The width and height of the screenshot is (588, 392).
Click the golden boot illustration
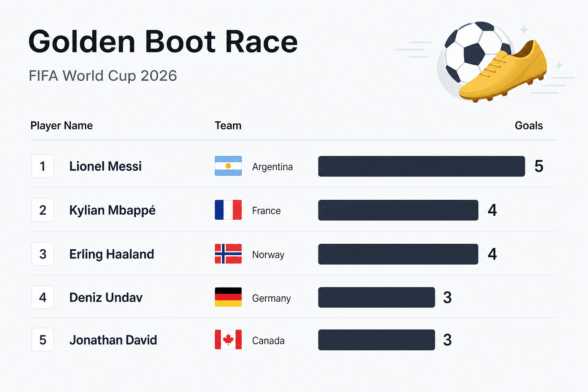503,72
